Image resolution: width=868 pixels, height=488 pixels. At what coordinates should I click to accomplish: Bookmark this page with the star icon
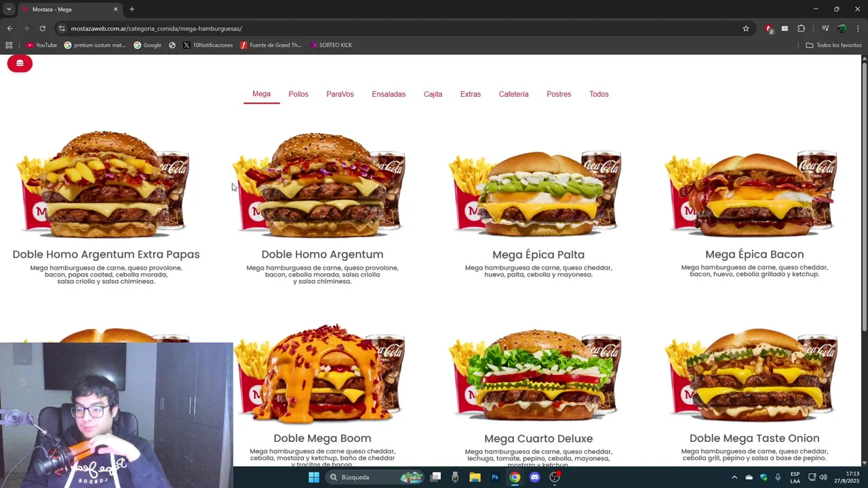point(746,28)
